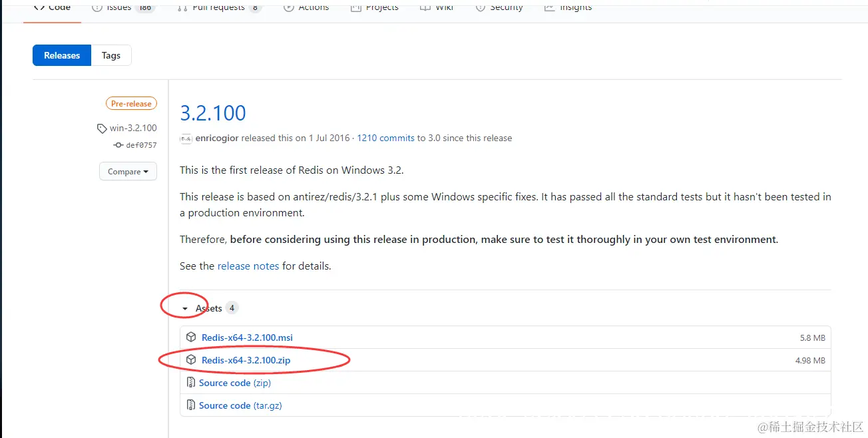Open enricogior's avatar thumbnail

click(186, 138)
